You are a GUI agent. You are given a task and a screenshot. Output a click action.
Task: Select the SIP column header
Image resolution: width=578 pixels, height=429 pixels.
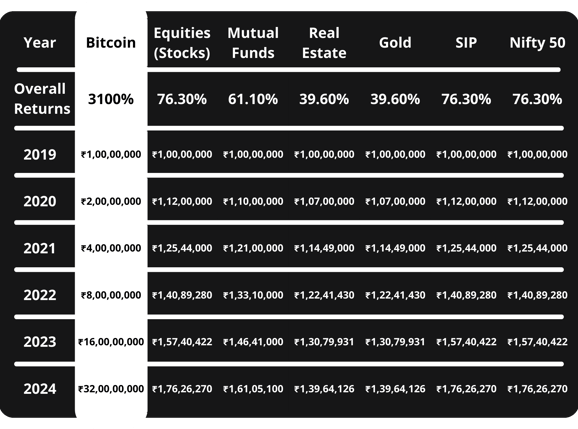click(x=466, y=43)
